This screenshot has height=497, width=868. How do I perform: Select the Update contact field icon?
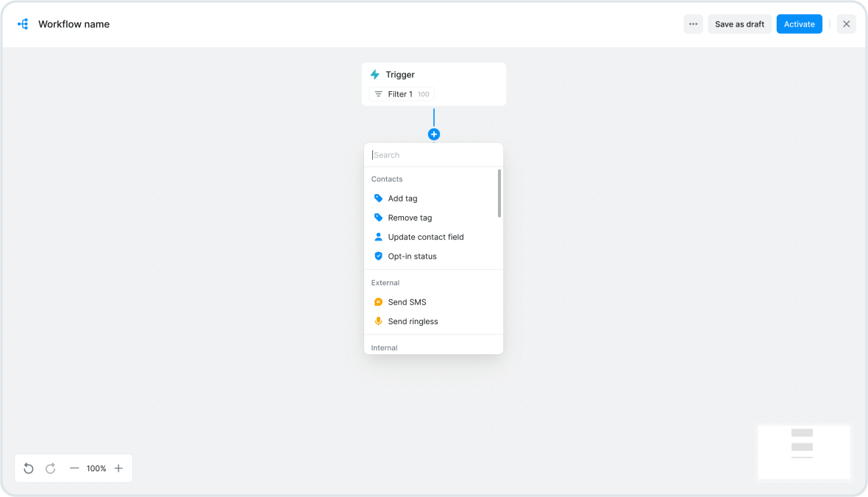coord(378,236)
